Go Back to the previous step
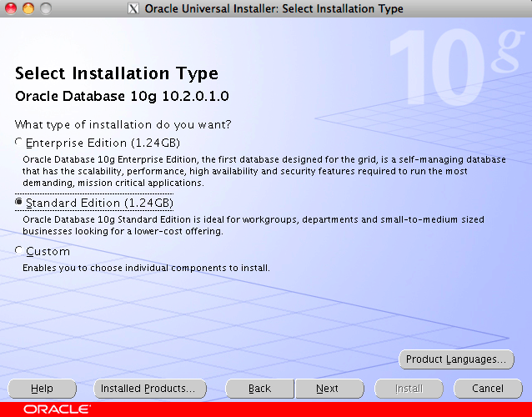The image size is (532, 417). pyautogui.click(x=259, y=389)
